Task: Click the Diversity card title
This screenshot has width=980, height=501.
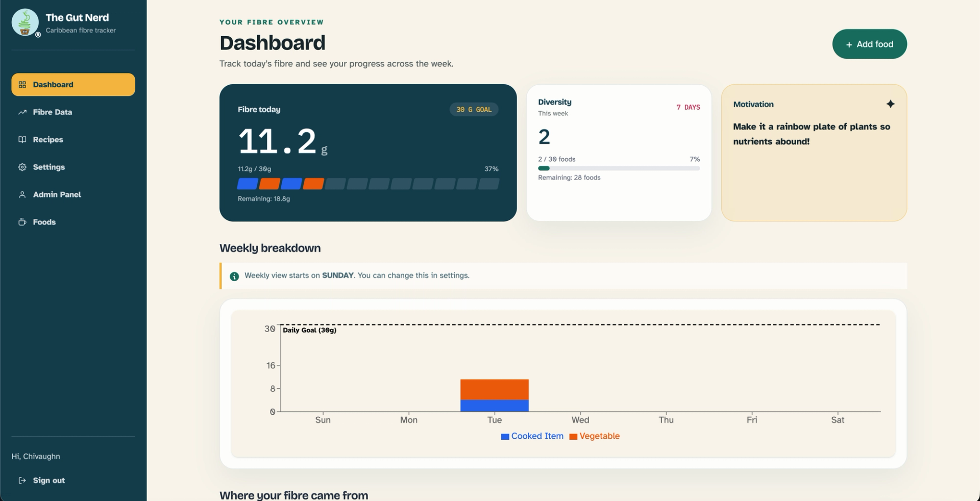Action: pos(555,102)
